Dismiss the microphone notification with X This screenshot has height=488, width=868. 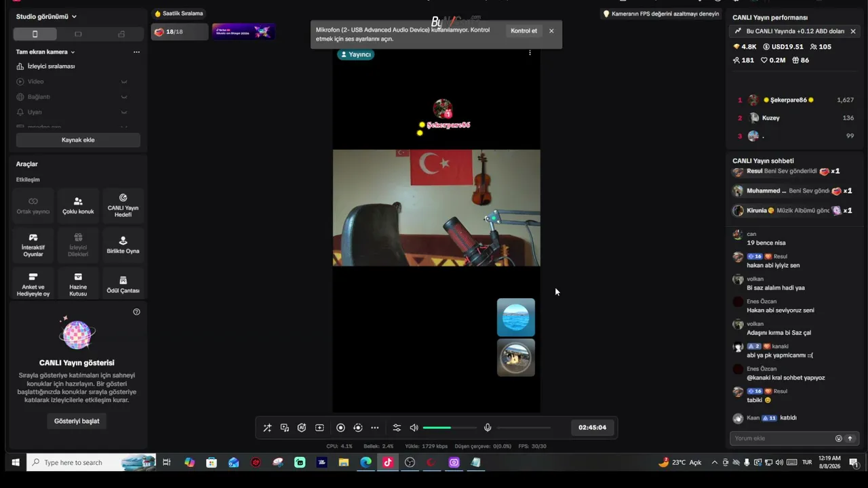pyautogui.click(x=551, y=30)
